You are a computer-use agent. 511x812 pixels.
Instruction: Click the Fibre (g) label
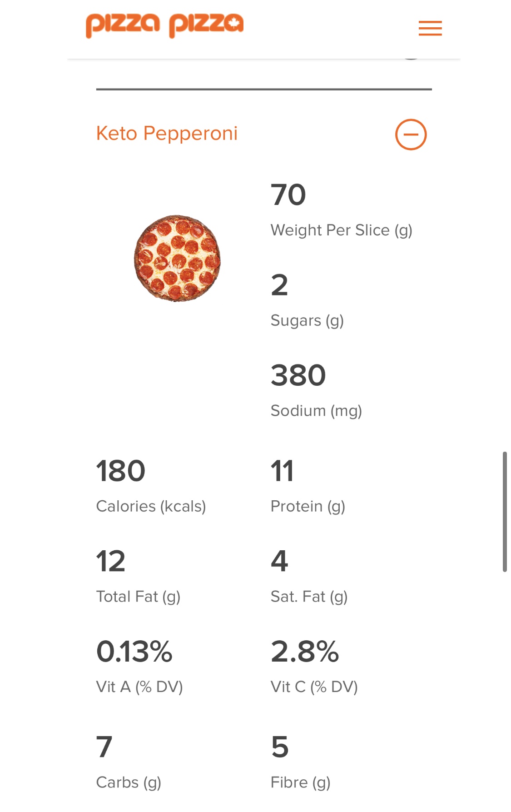coord(300,782)
